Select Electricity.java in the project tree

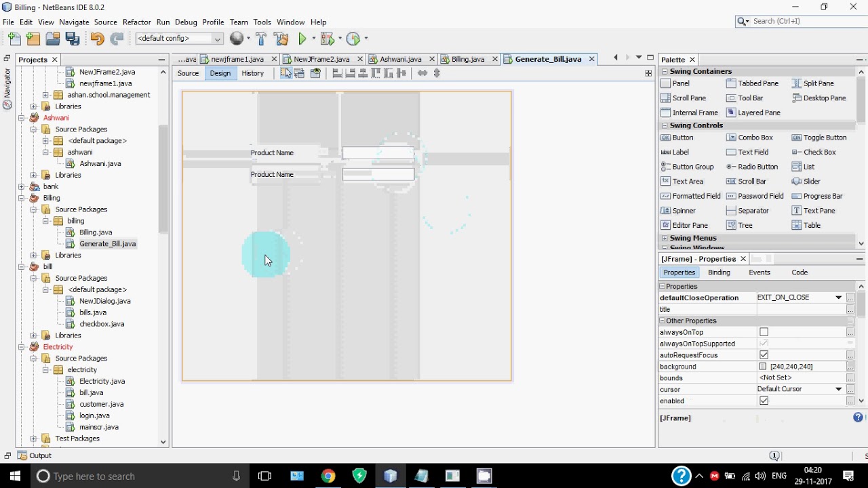click(102, 381)
